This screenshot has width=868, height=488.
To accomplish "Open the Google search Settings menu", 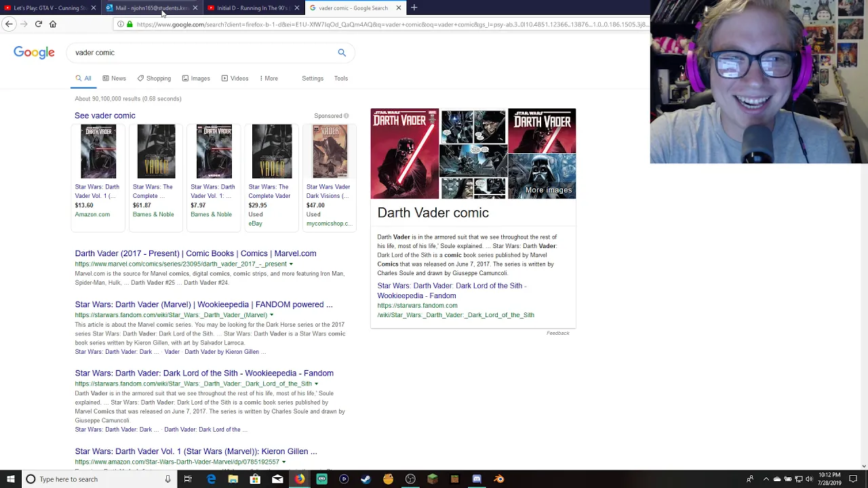I will coord(313,79).
